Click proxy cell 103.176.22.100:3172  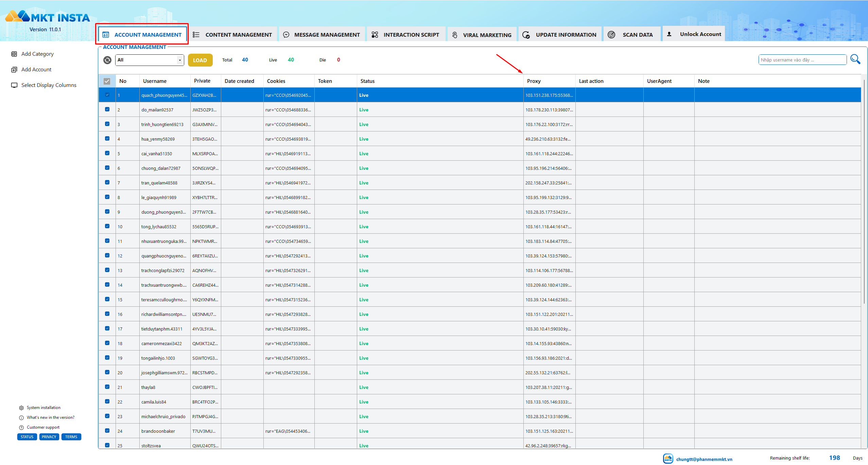click(x=549, y=124)
